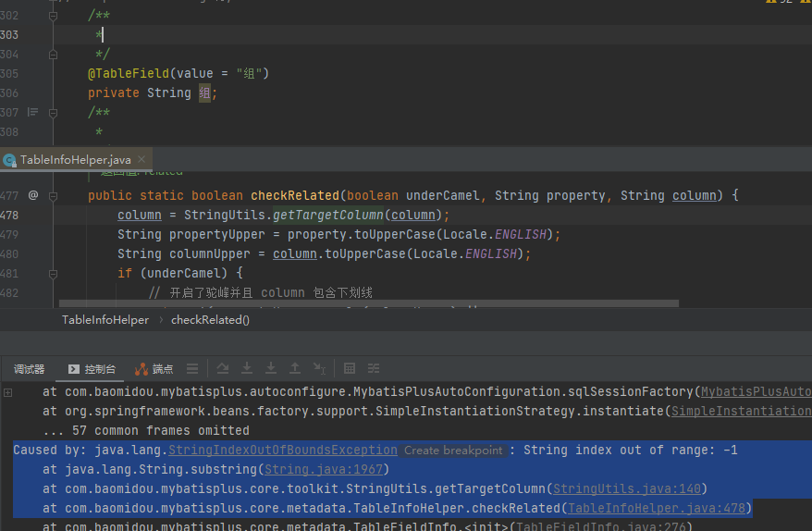Click the Force Step Into icon
812x531 pixels.
[x=271, y=368]
